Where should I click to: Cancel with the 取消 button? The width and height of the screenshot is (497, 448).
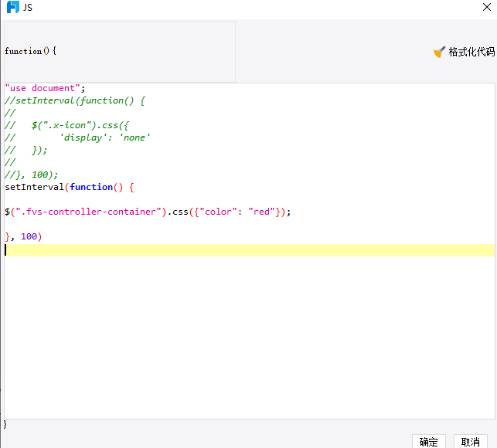pyautogui.click(x=470, y=442)
